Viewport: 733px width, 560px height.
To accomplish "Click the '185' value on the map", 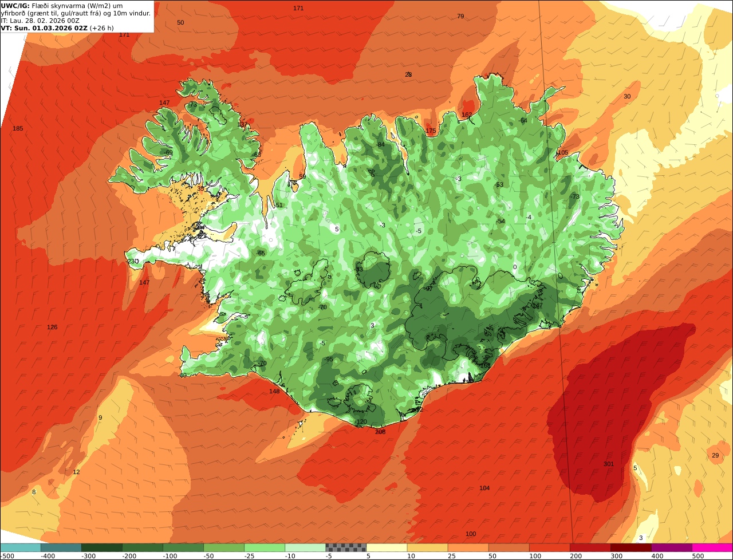I will [18, 128].
